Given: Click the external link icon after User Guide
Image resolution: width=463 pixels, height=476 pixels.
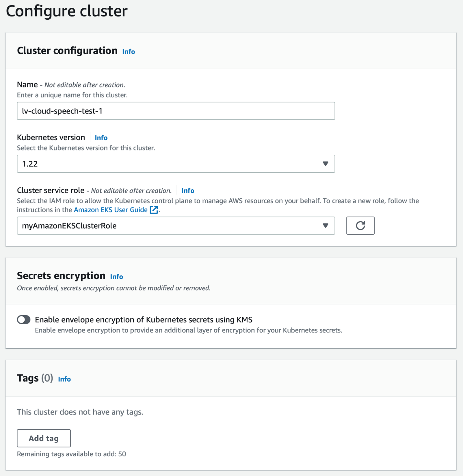Looking at the screenshot, I should (x=154, y=210).
